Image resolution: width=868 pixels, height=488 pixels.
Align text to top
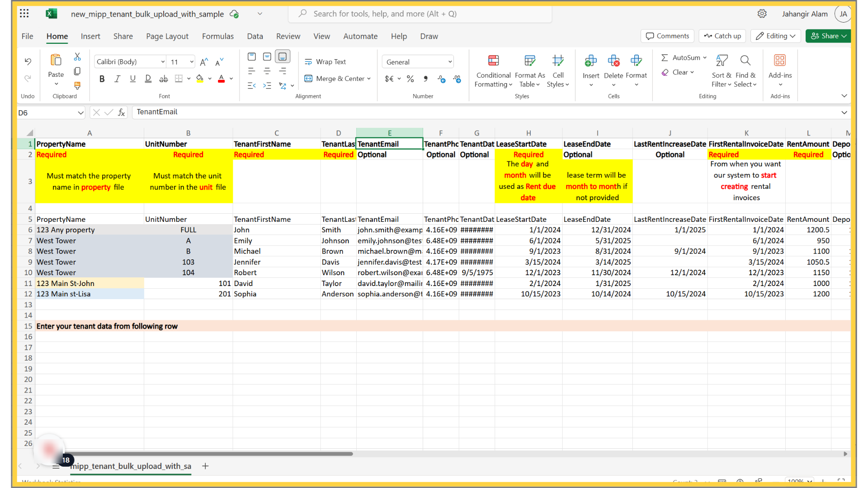click(x=252, y=56)
